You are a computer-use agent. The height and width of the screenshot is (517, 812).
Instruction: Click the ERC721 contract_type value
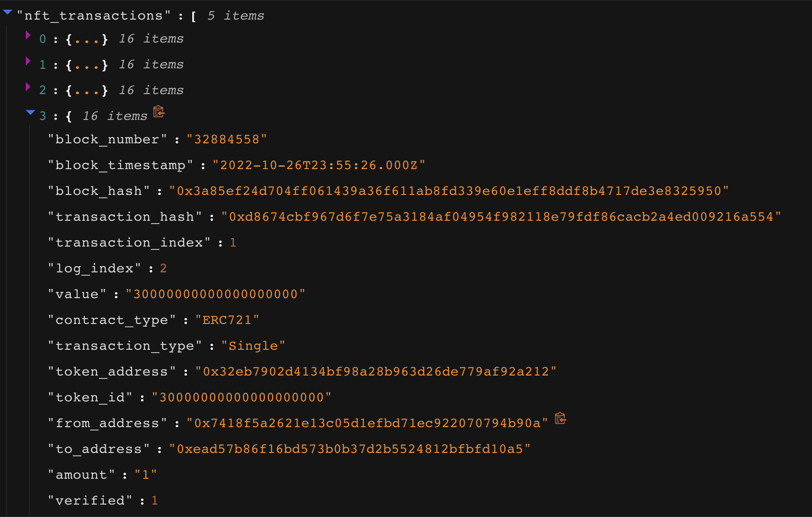point(227,320)
